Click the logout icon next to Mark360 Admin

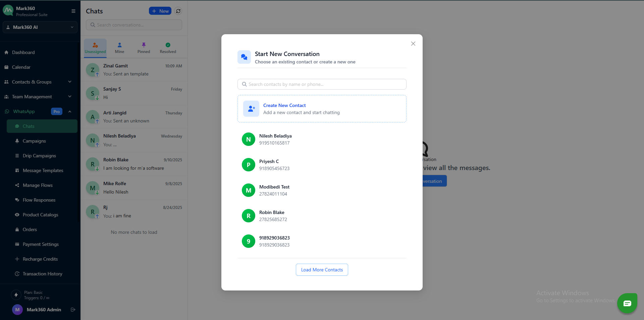73,310
